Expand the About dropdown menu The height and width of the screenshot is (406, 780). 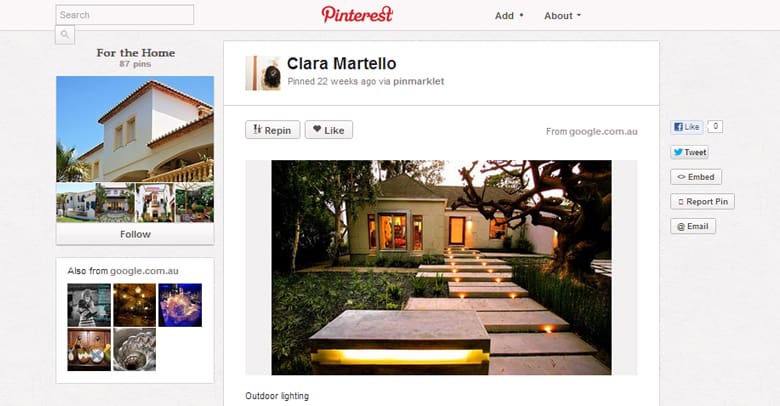[562, 15]
